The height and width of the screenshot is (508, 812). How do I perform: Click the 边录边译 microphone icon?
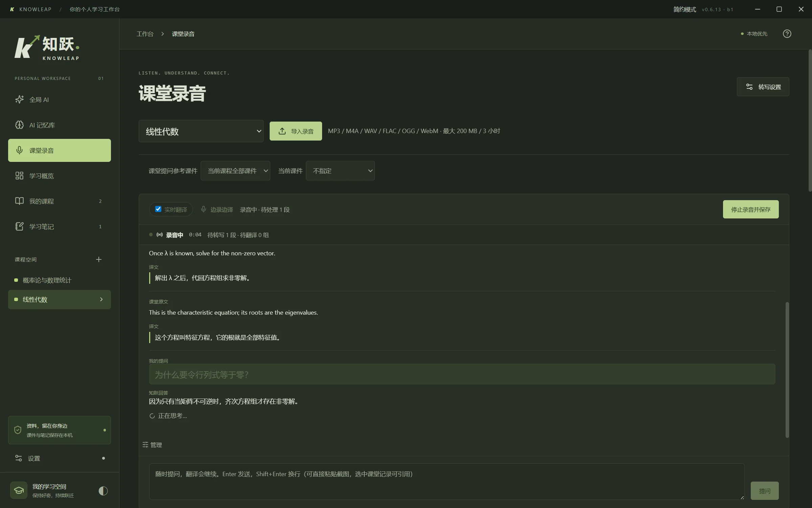(203, 209)
